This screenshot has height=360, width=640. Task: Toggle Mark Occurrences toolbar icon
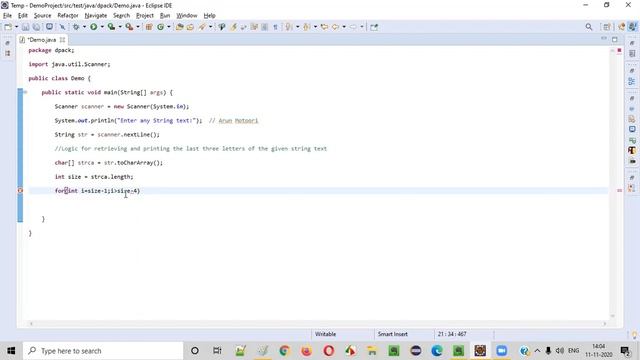click(x=233, y=27)
